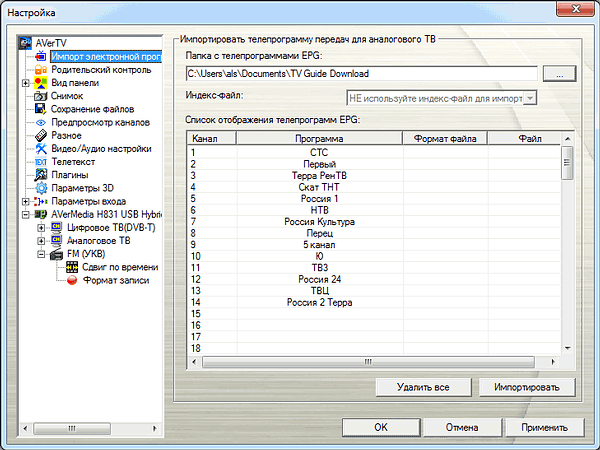The width and height of the screenshot is (600, 450).
Task: Click the Разное remote control icon
Action: 41,135
